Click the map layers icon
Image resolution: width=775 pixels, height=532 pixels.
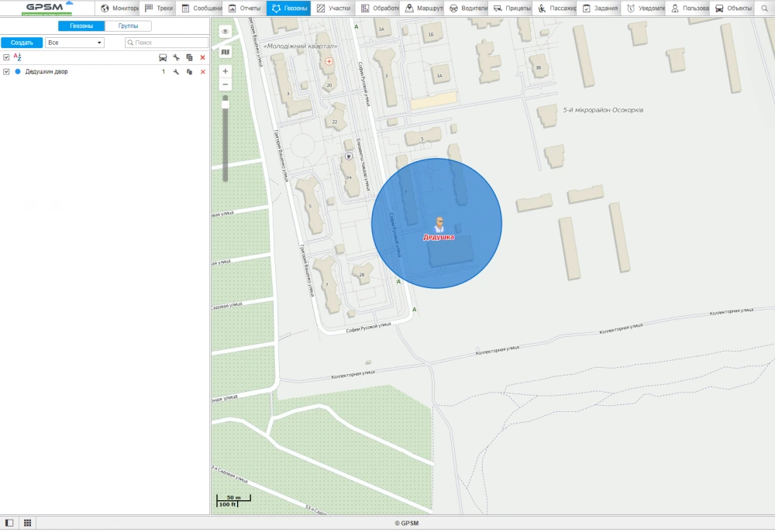(x=226, y=52)
